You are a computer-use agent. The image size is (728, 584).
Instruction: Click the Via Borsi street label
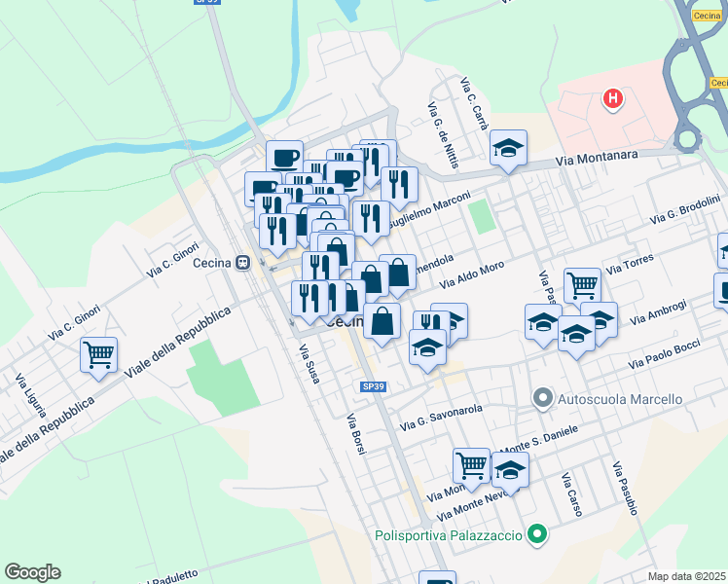(x=356, y=433)
